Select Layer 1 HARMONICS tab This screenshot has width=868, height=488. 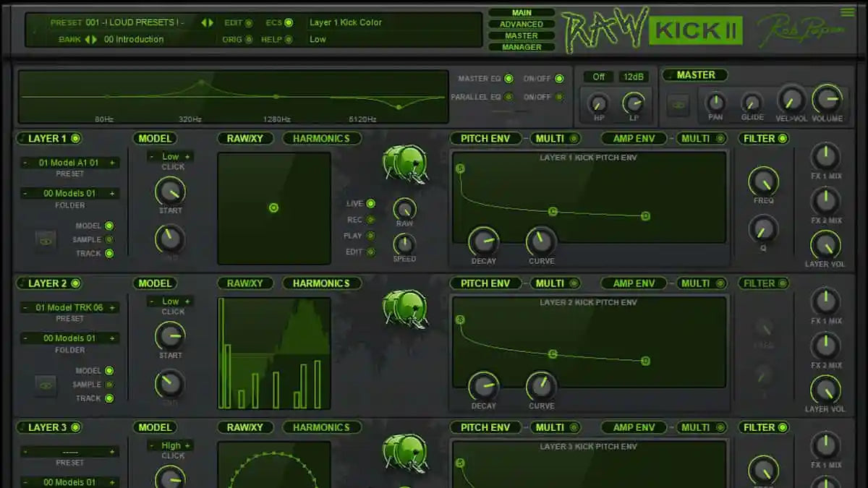tap(321, 139)
